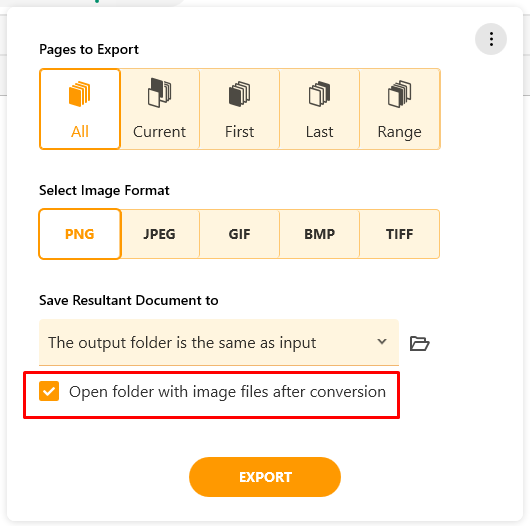Select PNG image format
The image size is (530, 526).
click(80, 234)
